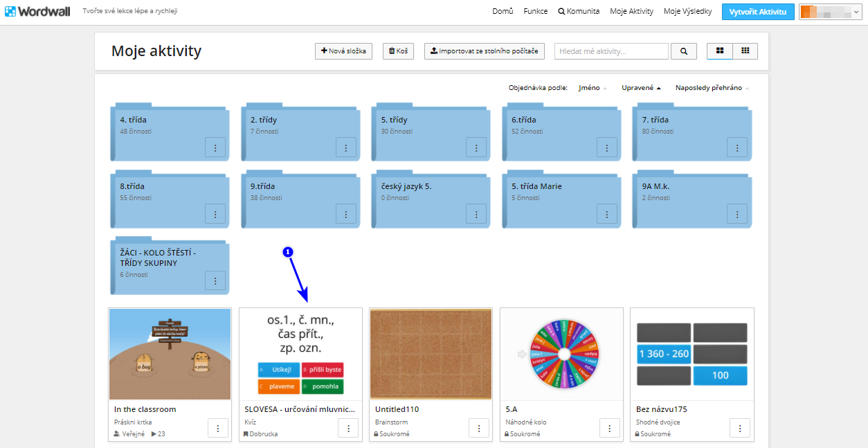The height and width of the screenshot is (448, 868).
Task: Open options for 8.třída folder
Action: pos(215,214)
